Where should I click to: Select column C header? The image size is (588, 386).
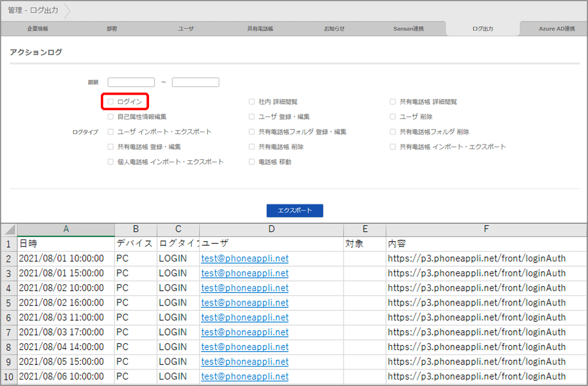pyautogui.click(x=178, y=229)
